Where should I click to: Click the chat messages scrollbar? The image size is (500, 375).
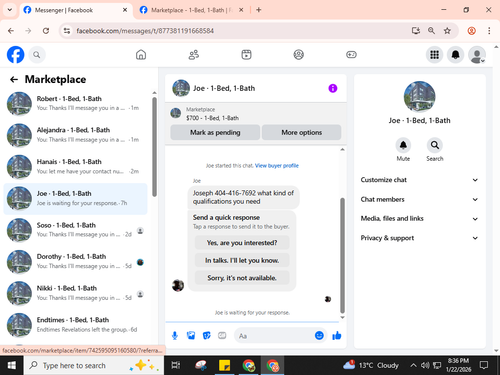point(342,255)
